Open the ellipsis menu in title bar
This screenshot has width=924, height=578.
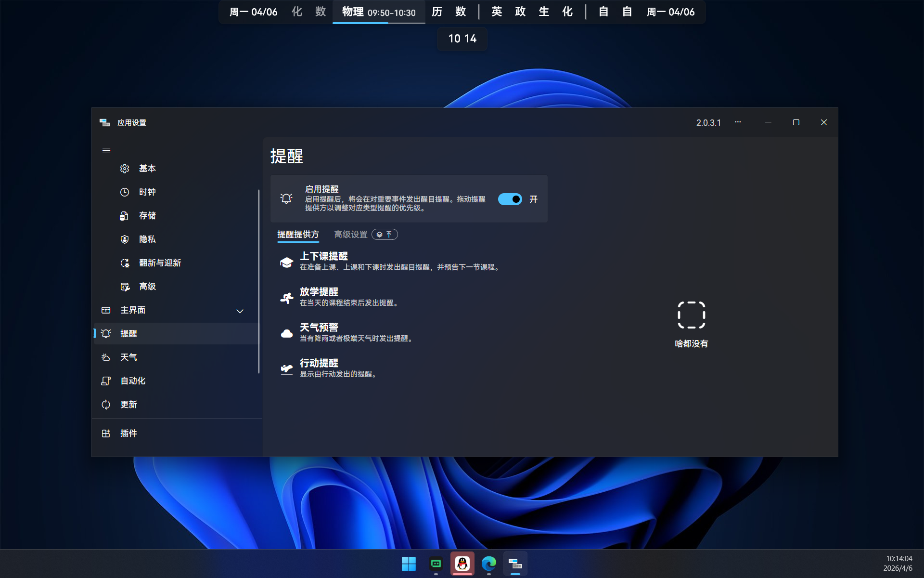(x=738, y=122)
